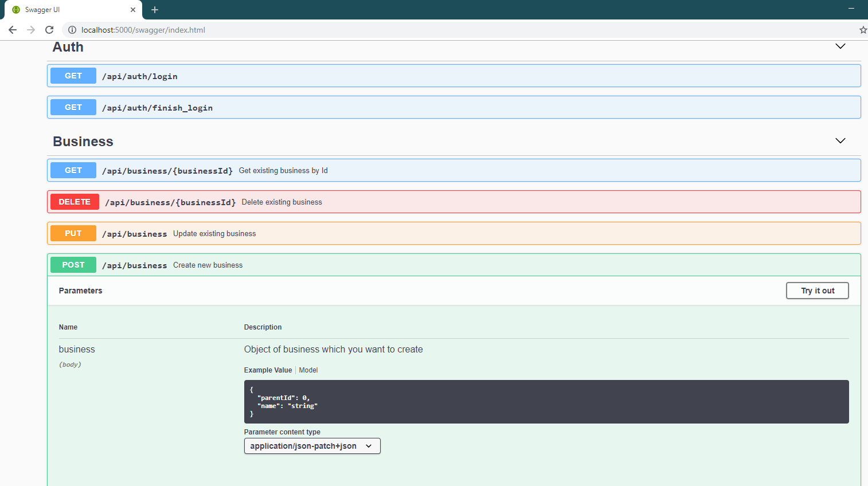
Task: Switch to Example Value tab
Action: (x=268, y=370)
